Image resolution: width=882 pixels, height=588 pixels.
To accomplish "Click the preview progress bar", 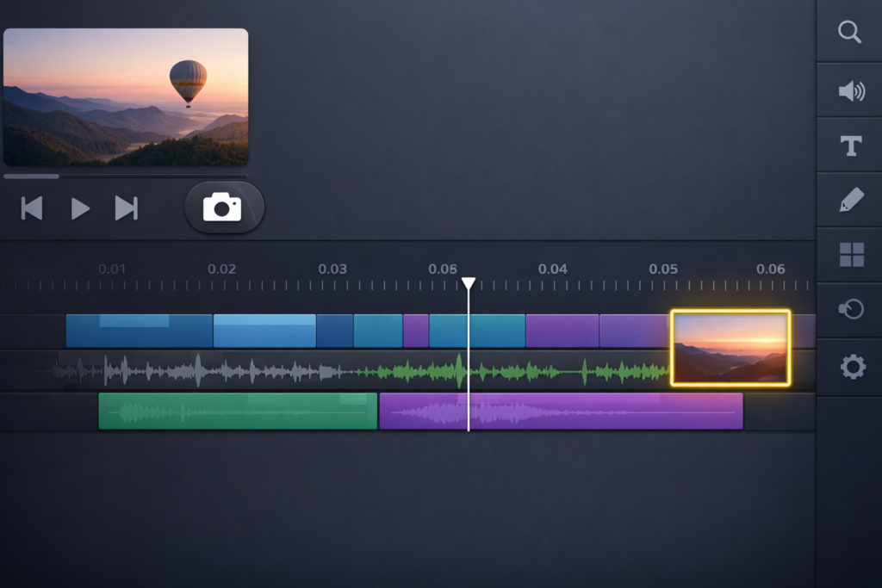I will (x=125, y=176).
